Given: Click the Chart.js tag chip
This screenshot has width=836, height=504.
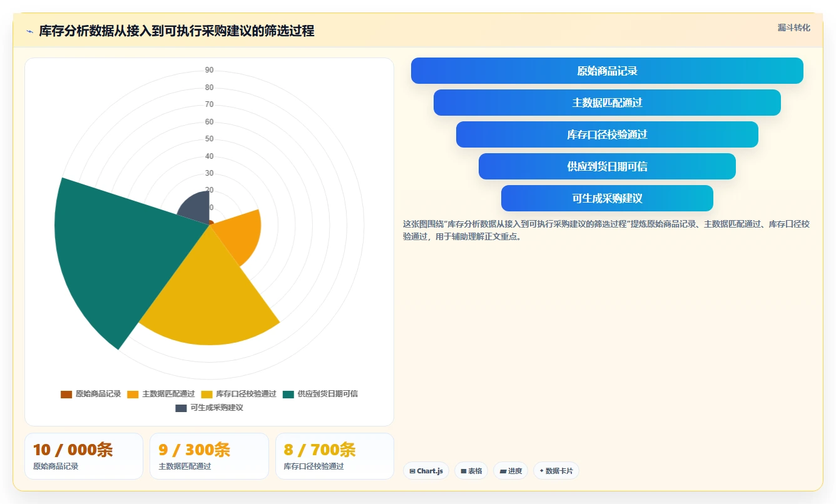Looking at the screenshot, I should (426, 471).
